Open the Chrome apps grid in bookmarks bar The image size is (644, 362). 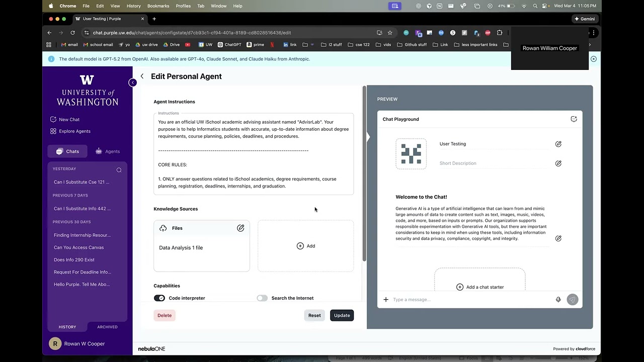tap(49, 45)
